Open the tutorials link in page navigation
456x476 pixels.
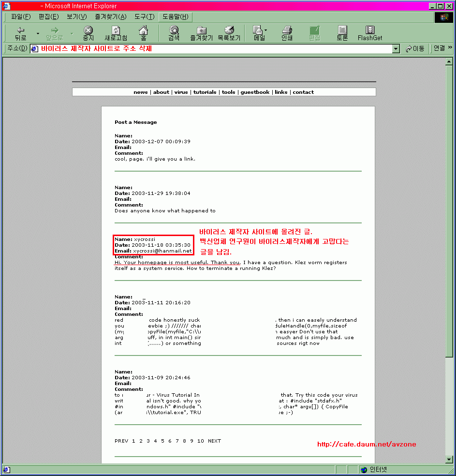205,92
